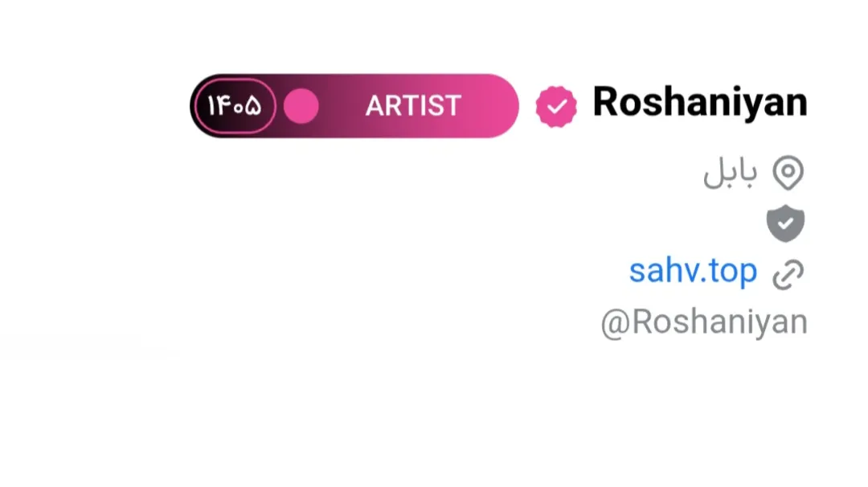Click the ۱۴۰۵ year badge
Screen dimensions: 868x487
tap(235, 106)
